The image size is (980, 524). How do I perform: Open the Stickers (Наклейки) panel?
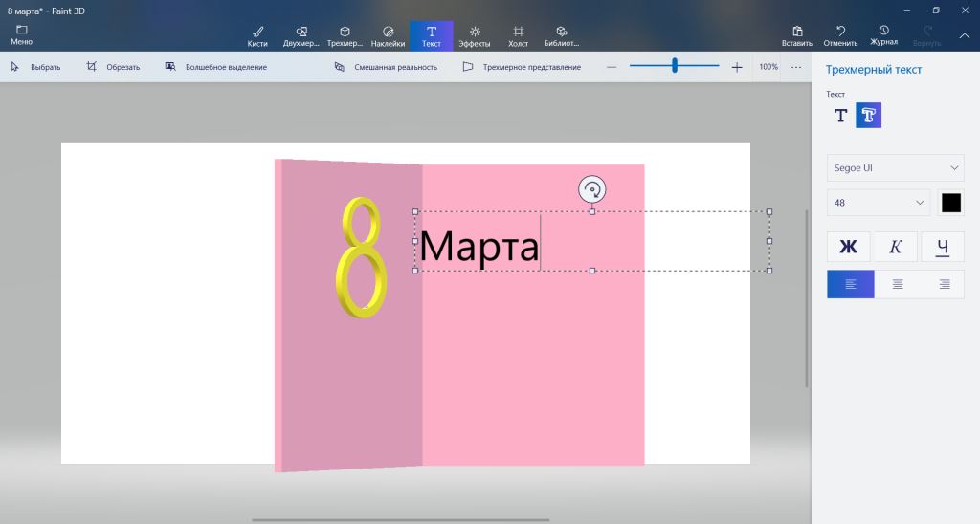(388, 35)
